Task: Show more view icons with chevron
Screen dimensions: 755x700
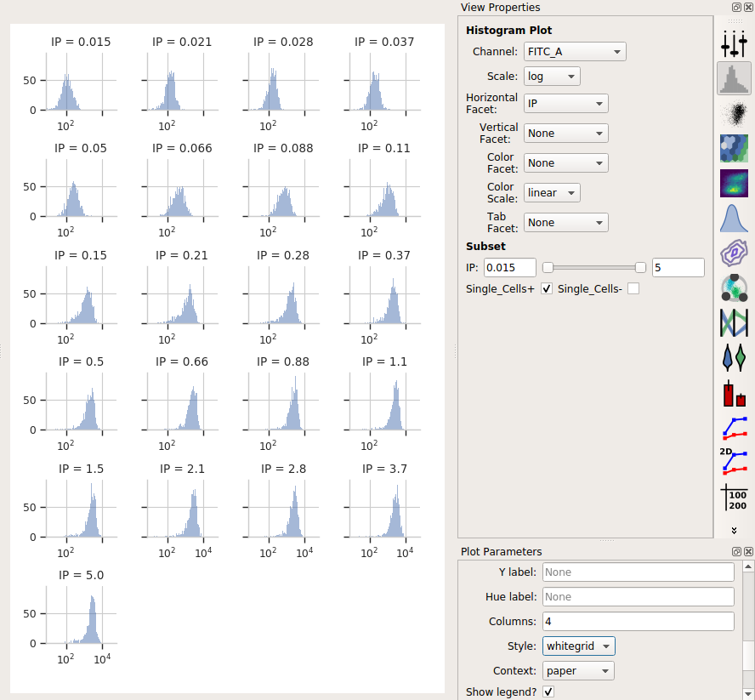Action: [x=734, y=531]
